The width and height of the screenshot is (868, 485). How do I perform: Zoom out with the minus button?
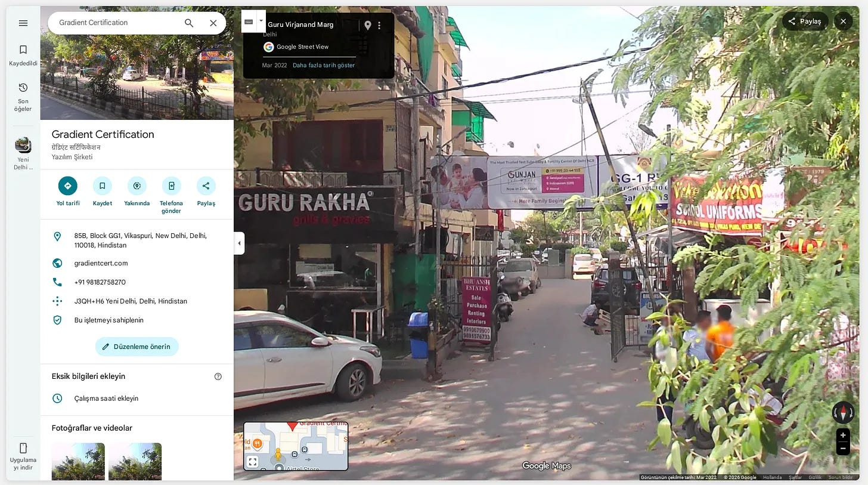(843, 449)
